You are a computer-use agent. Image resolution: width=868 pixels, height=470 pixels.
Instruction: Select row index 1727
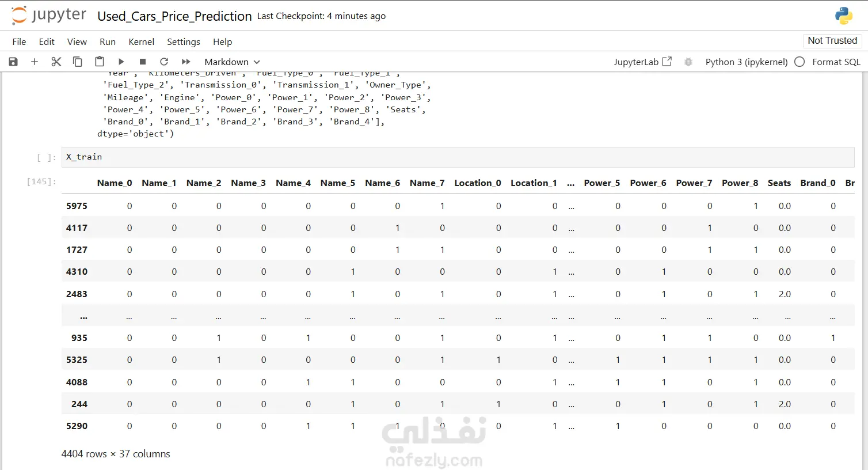coord(77,249)
